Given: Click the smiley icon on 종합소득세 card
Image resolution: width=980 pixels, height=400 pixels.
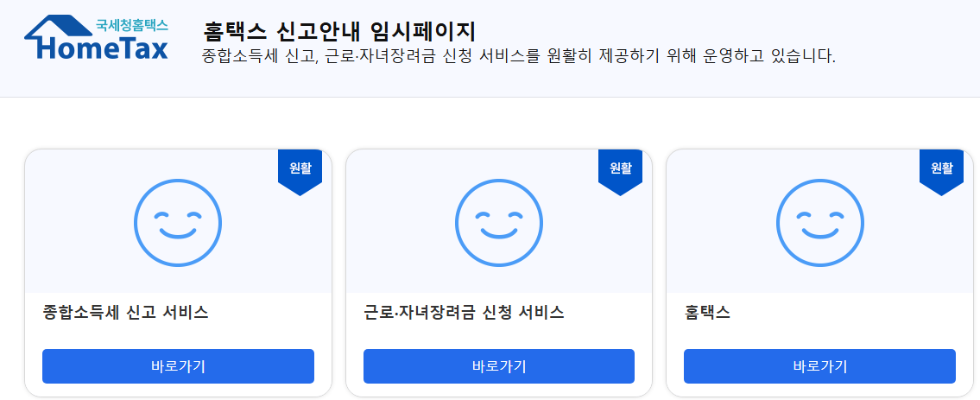Looking at the screenshot, I should point(178,223).
